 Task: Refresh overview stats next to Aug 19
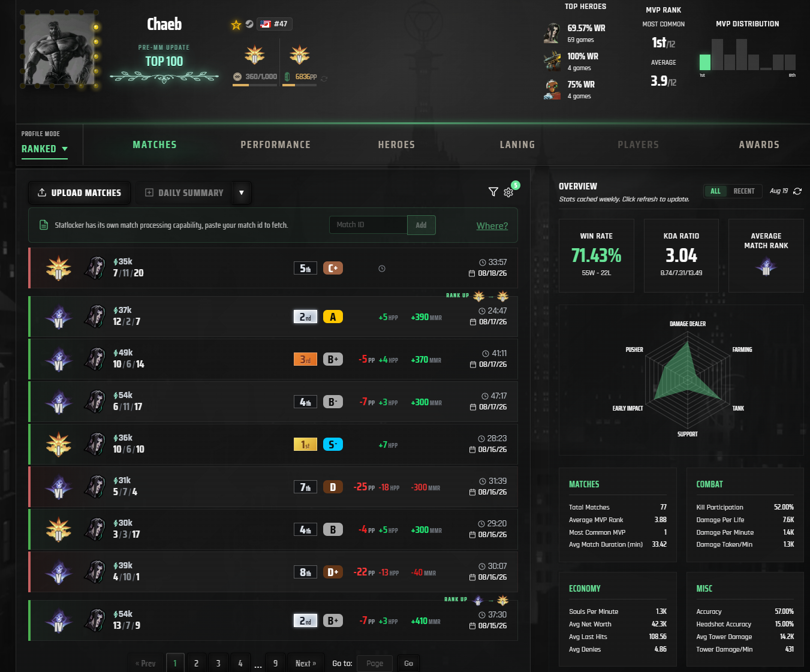(797, 191)
